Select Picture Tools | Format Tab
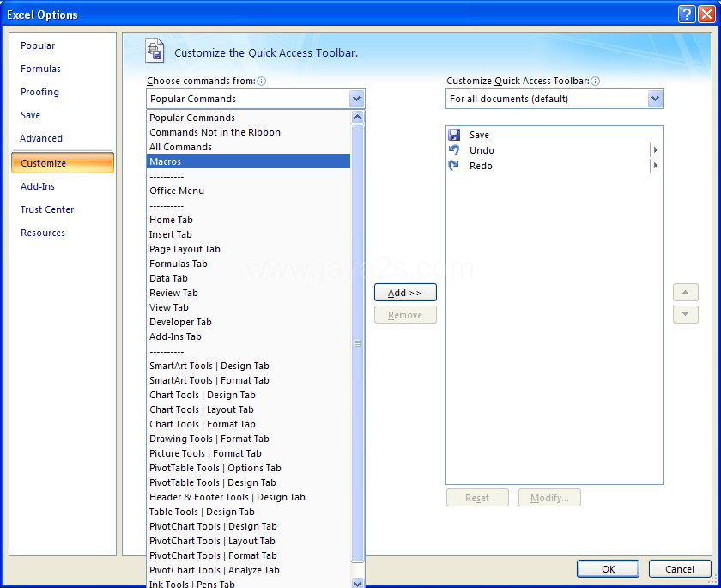 point(248,453)
